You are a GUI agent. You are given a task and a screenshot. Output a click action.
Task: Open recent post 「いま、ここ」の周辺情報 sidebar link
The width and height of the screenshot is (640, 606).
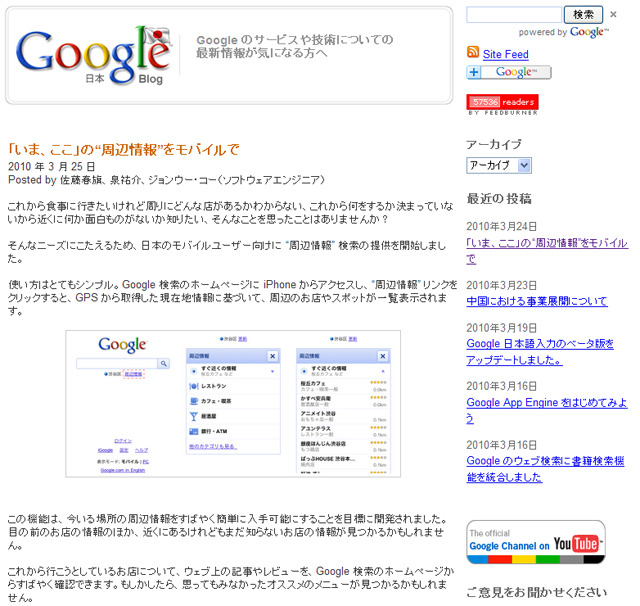(547, 251)
